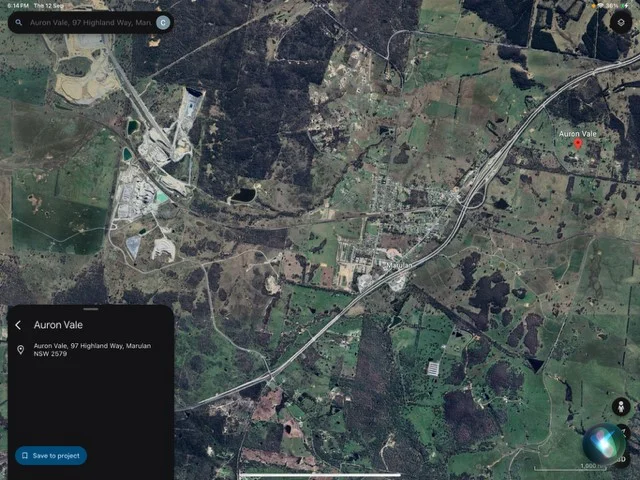Click the Marulan town label on the map

tap(399, 265)
